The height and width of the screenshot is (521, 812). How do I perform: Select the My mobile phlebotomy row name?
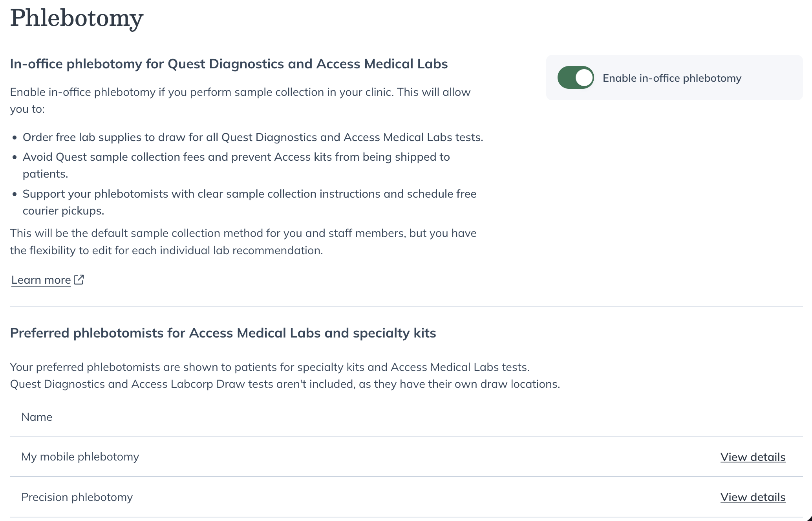(80, 457)
